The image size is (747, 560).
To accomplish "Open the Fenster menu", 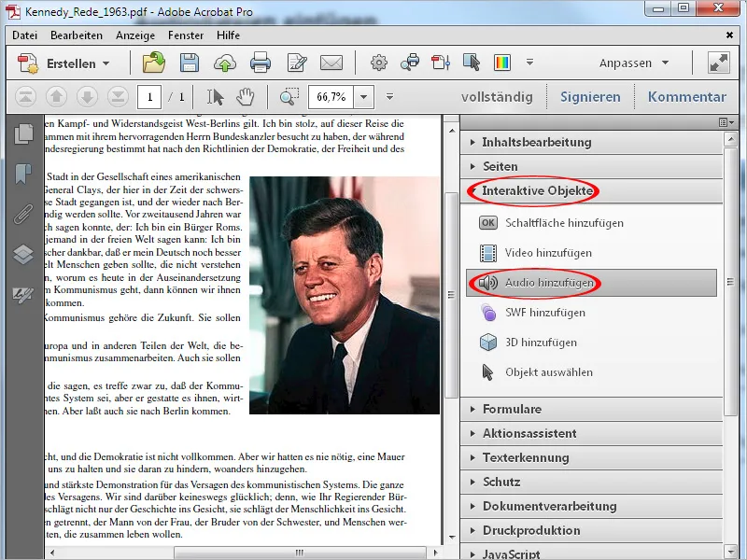I will [186, 35].
